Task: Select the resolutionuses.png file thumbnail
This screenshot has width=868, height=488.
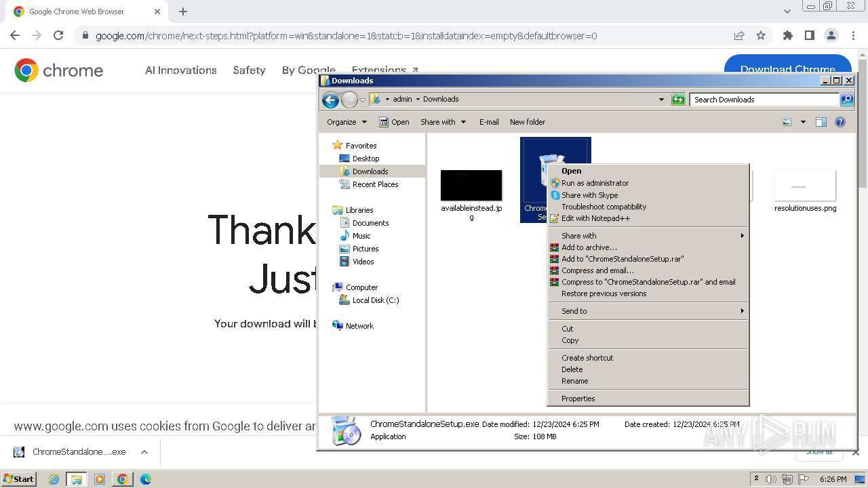Action: click(805, 186)
